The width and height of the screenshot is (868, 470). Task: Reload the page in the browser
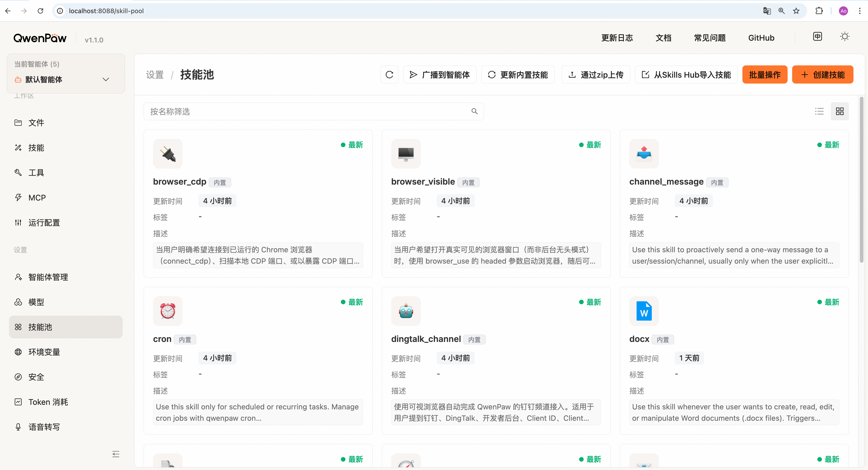[x=40, y=11]
